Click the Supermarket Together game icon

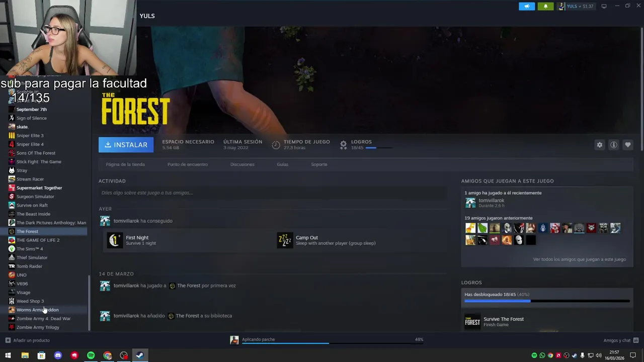click(12, 188)
